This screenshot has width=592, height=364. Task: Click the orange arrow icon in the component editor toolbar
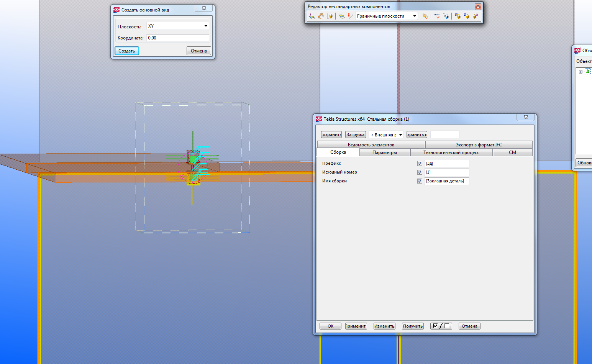(321, 16)
